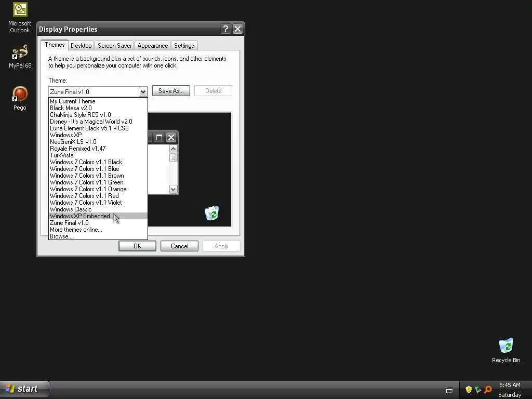532x399 pixels.
Task: Select Windows 7 Colors v1.1 Green
Action: tap(98, 182)
